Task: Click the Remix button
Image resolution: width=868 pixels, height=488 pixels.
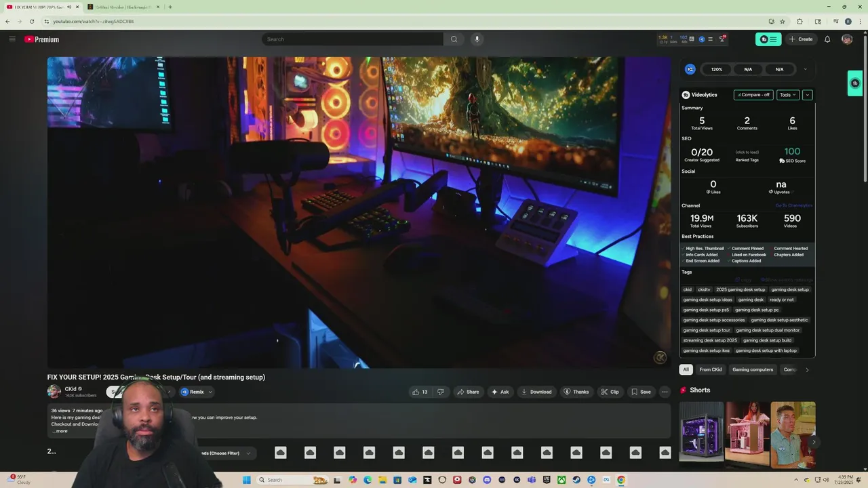Action: 193,392
